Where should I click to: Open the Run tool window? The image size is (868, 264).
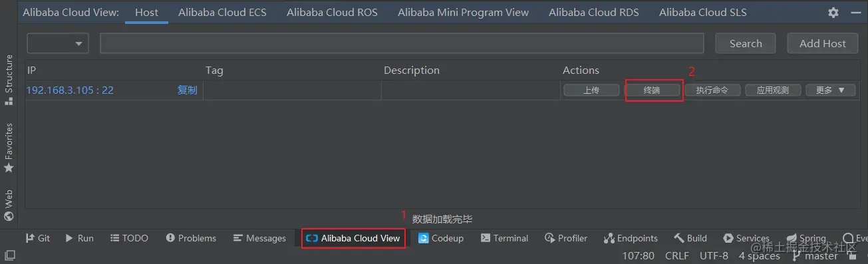(79, 238)
